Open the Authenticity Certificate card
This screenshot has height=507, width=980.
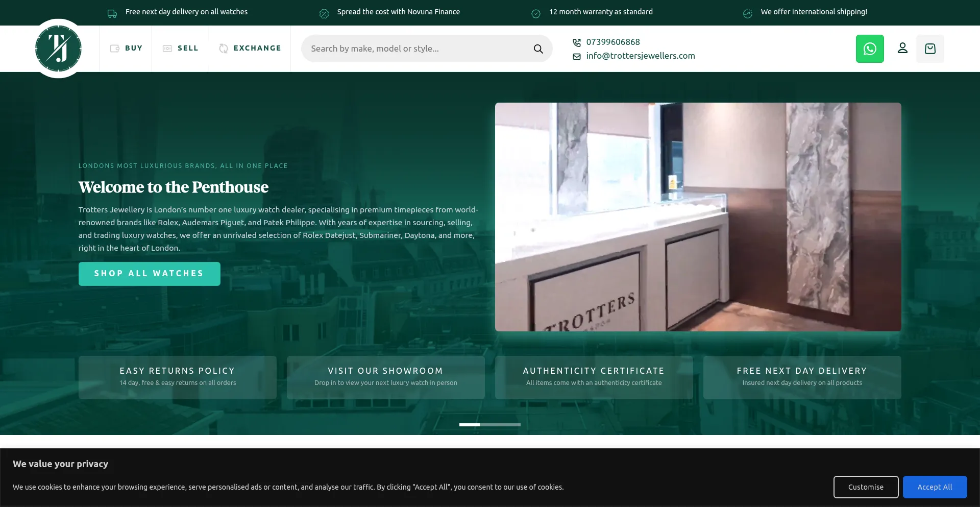click(x=594, y=377)
